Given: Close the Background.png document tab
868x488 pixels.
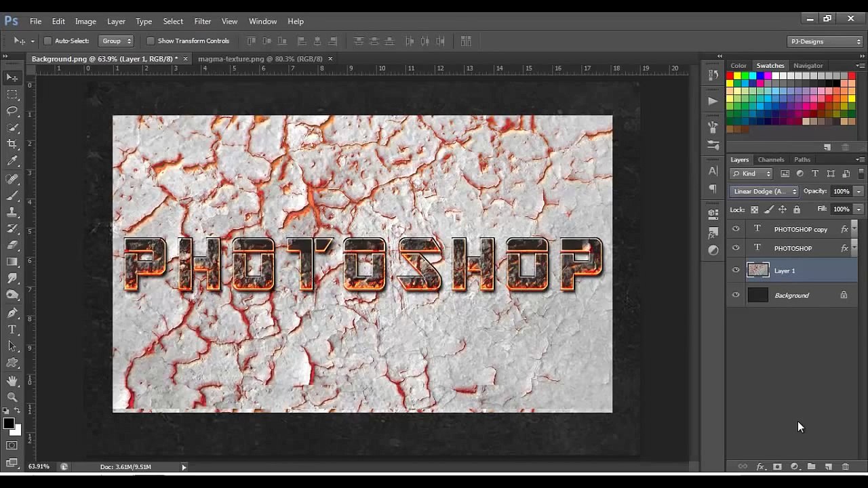Looking at the screenshot, I should click(x=185, y=59).
